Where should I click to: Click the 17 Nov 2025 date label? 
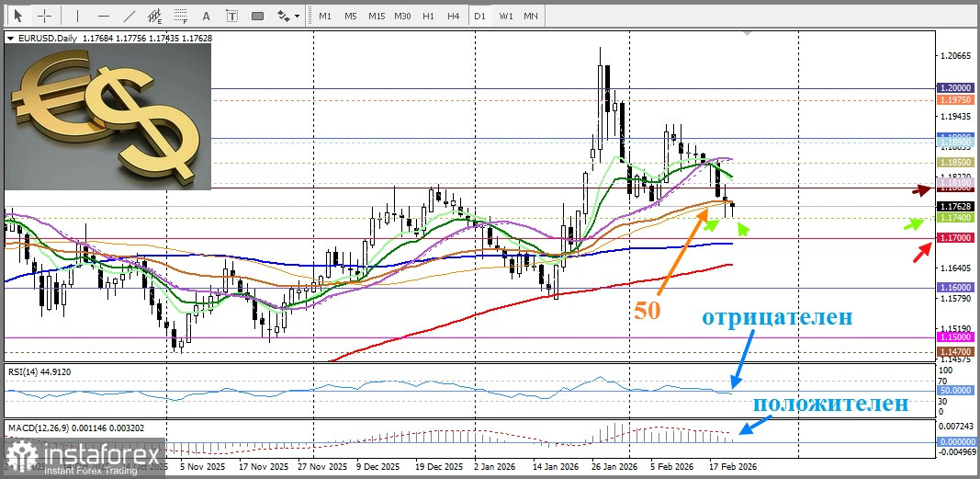pyautogui.click(x=263, y=467)
